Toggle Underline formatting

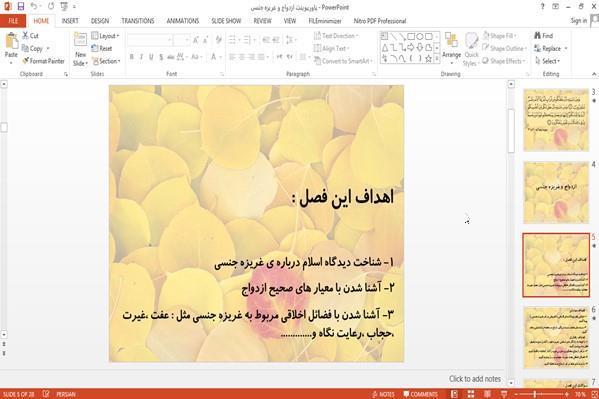(151, 57)
